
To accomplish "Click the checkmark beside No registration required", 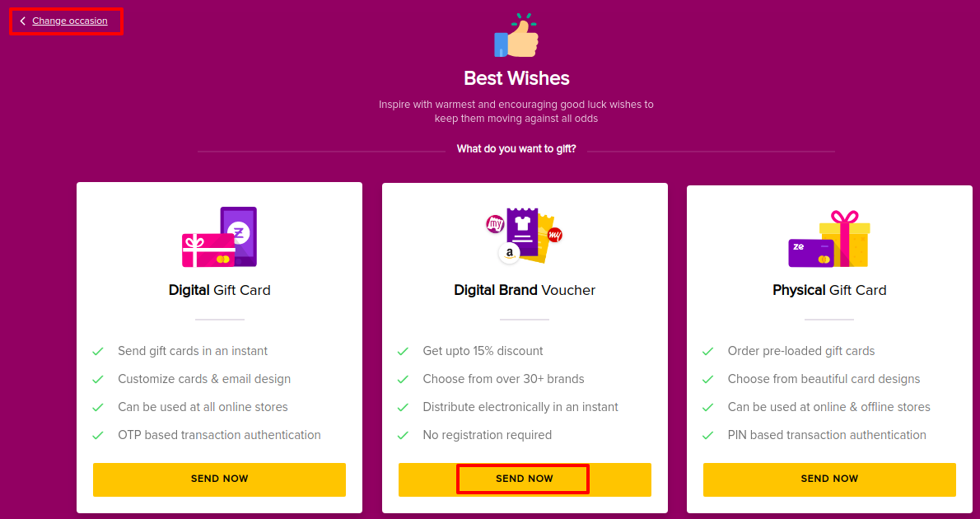I will tap(404, 435).
